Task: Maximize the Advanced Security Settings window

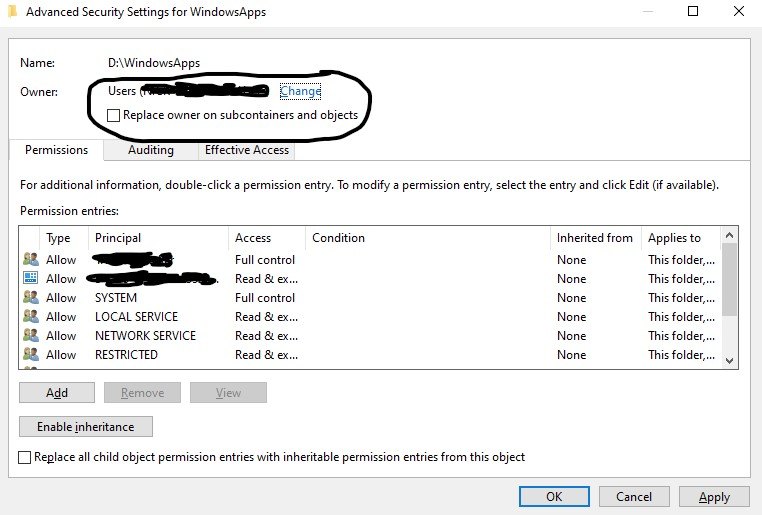Action: [693, 11]
